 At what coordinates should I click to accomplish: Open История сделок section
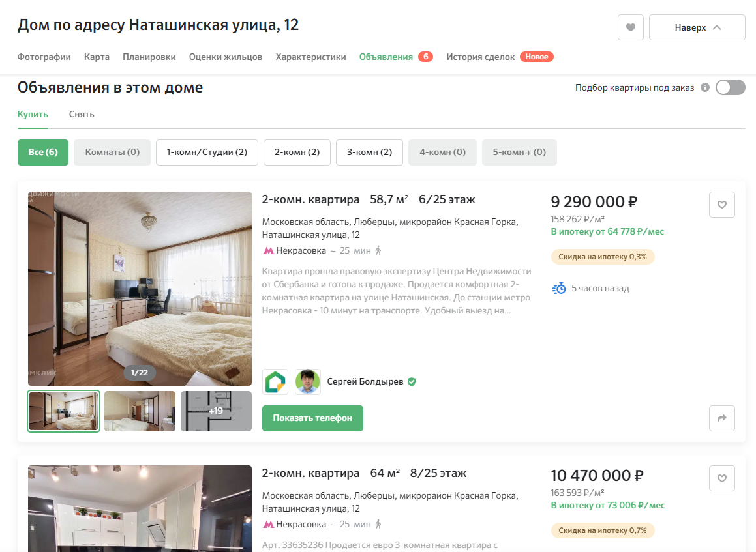click(x=480, y=57)
